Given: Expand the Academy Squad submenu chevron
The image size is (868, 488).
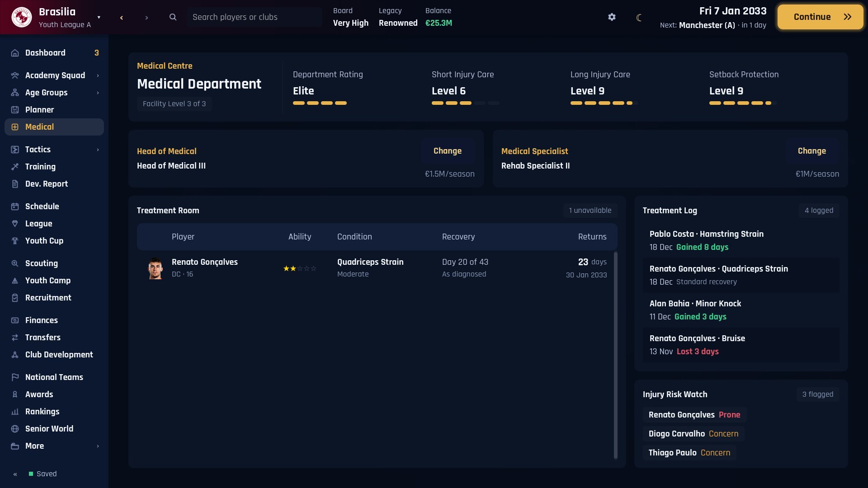Looking at the screenshot, I should coord(98,75).
